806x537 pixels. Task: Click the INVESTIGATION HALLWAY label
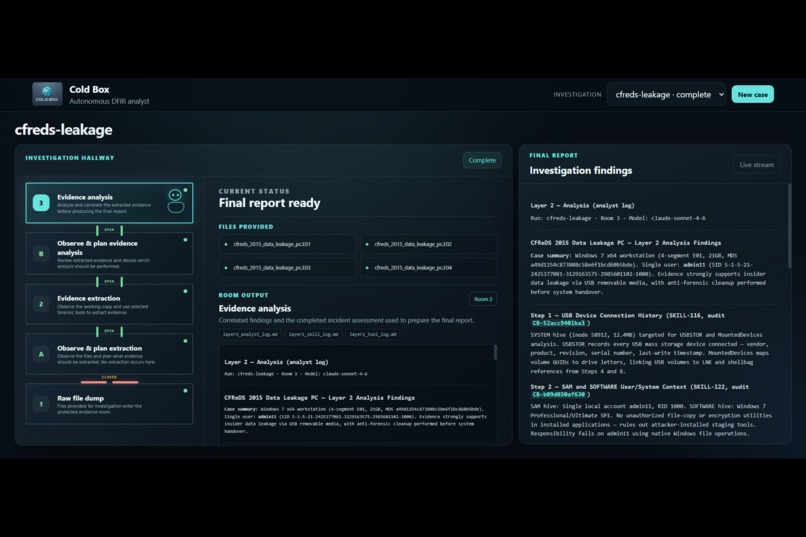[70, 158]
